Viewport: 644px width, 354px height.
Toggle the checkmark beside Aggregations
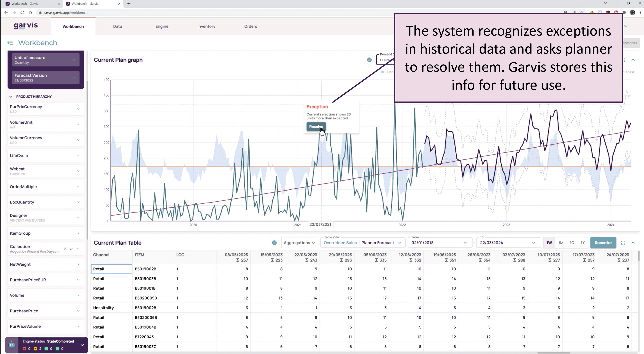click(x=274, y=243)
